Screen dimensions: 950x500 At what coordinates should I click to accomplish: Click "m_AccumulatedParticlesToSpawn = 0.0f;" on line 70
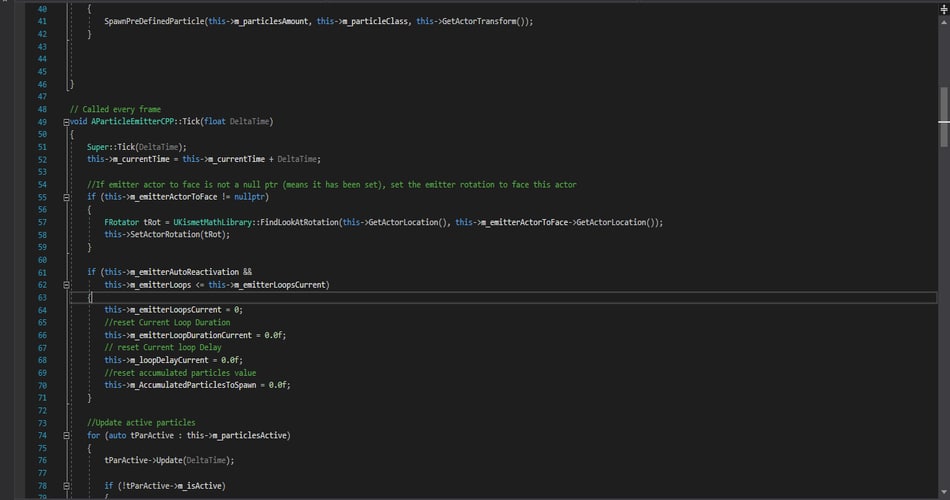[x=210, y=385]
